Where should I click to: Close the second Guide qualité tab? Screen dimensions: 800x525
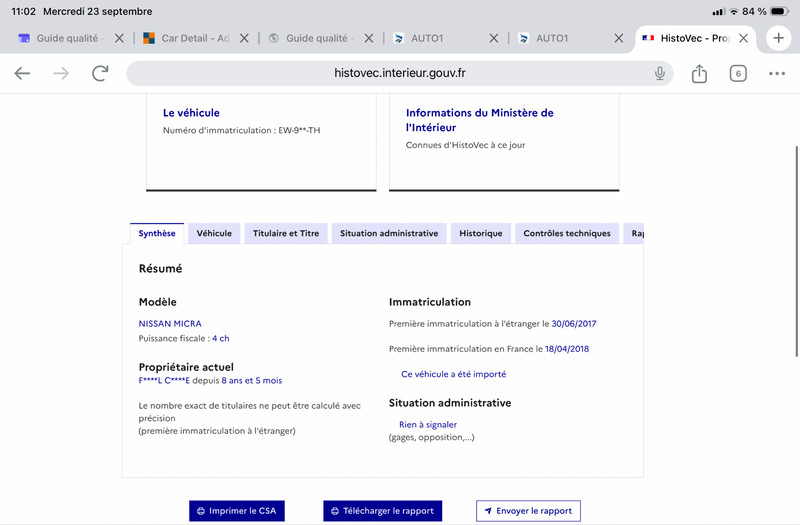point(369,38)
